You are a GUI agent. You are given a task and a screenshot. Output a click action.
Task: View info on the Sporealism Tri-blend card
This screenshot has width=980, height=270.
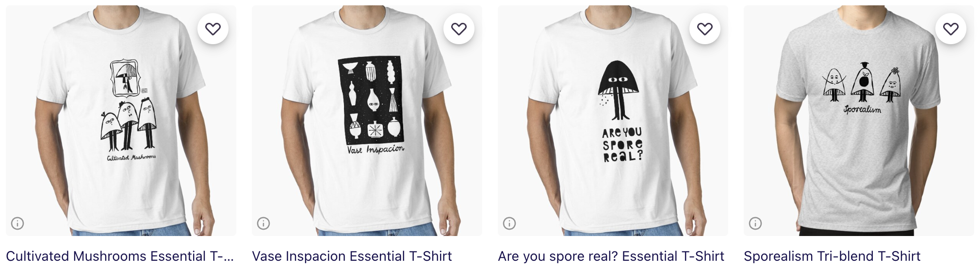click(x=755, y=223)
